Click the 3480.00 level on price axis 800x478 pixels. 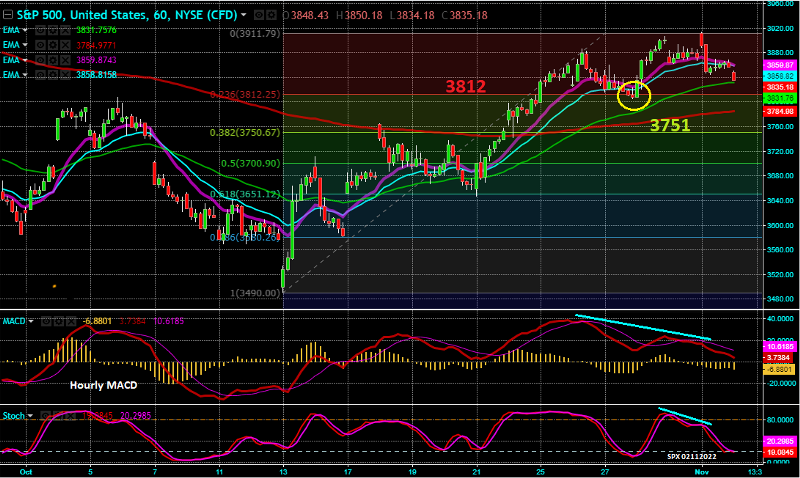[x=781, y=299]
